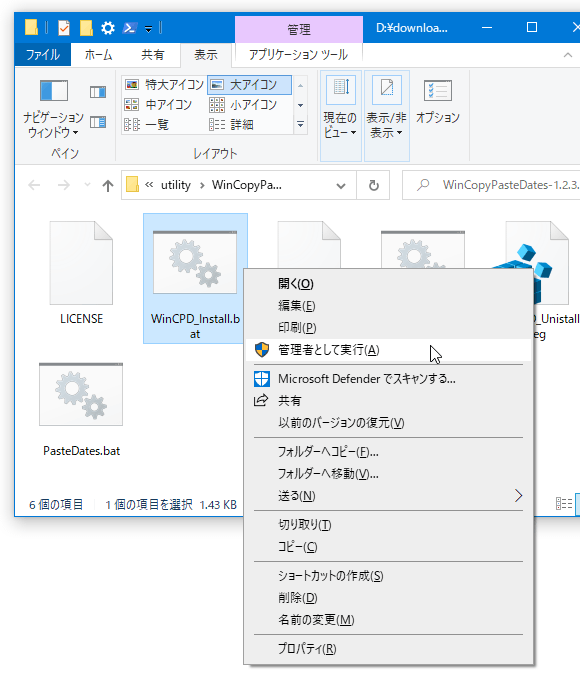Choose 印刷(P) in context menu

pyautogui.click(x=388, y=328)
